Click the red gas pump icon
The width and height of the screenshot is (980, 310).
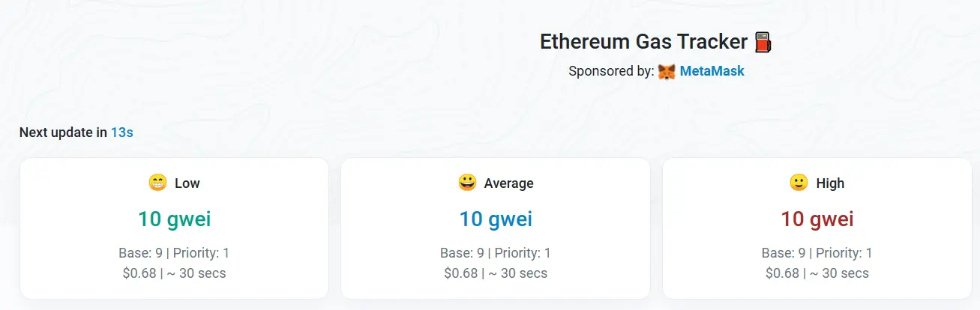[763, 42]
